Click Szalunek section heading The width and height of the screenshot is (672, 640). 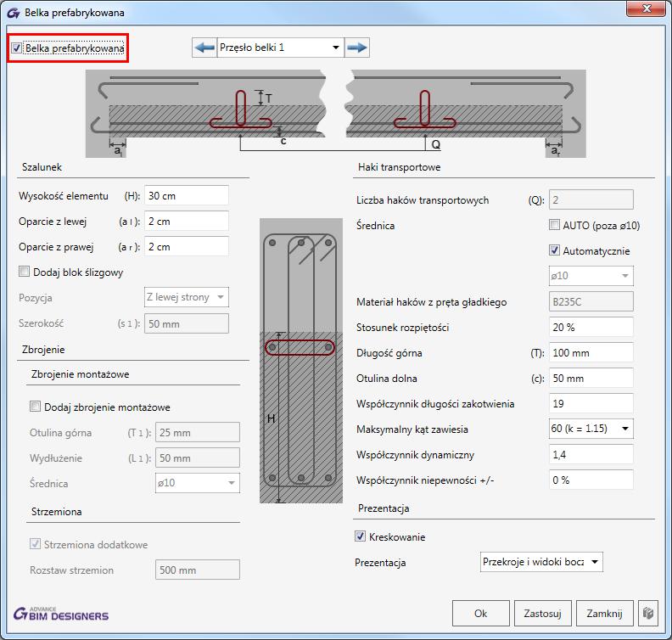[x=42, y=166]
